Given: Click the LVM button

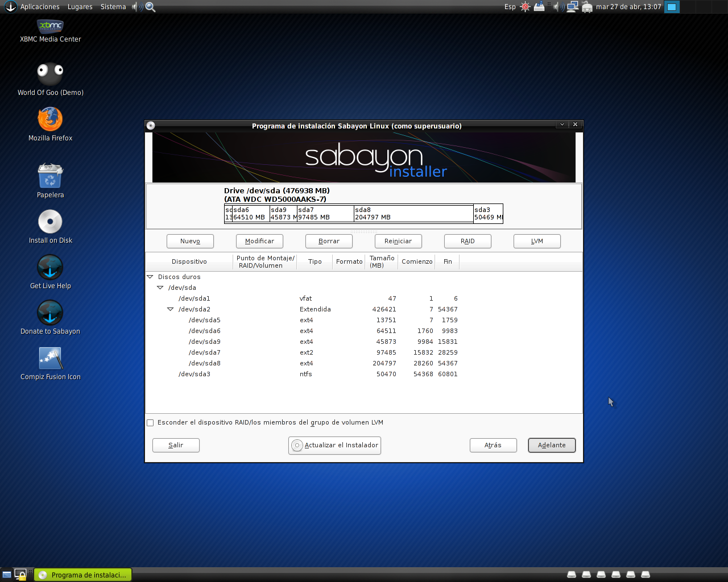Looking at the screenshot, I should point(537,241).
